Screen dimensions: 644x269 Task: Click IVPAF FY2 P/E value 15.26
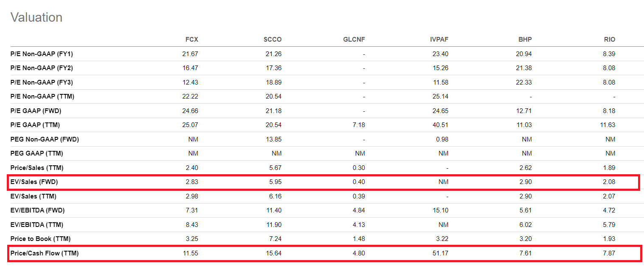441,68
